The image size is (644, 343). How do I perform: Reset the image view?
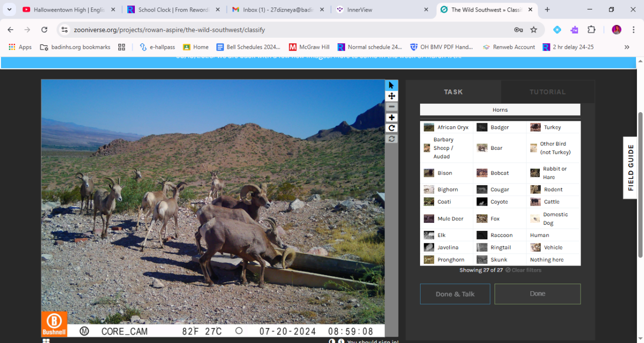coord(391,139)
